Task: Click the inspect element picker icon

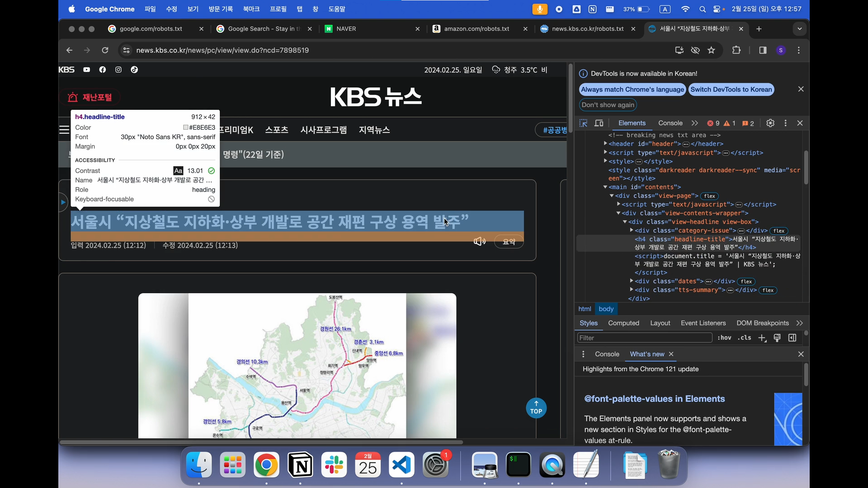Action: point(583,123)
